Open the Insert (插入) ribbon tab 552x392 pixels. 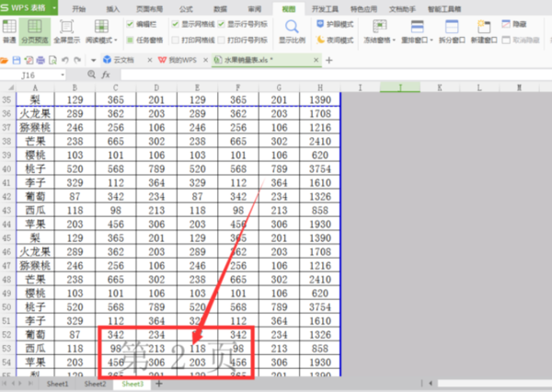click(x=112, y=9)
